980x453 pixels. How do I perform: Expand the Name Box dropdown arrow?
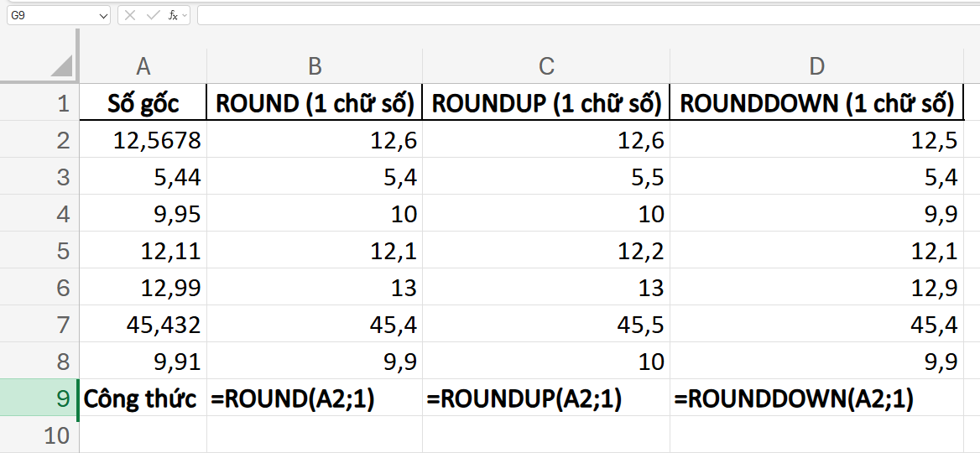click(102, 15)
